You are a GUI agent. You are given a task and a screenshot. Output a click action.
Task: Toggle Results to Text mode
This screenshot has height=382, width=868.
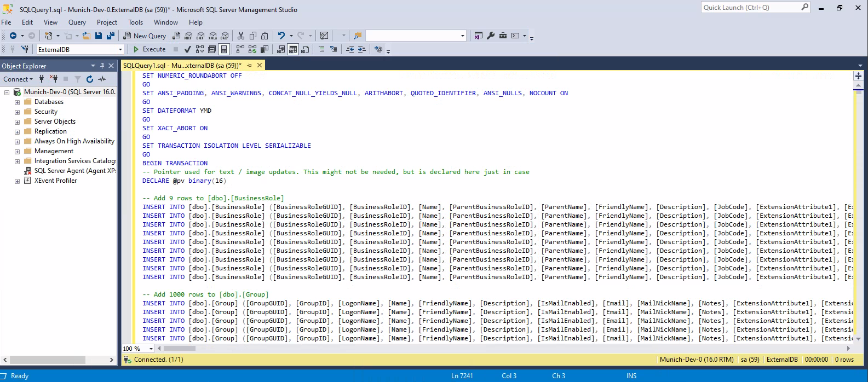[x=281, y=49]
